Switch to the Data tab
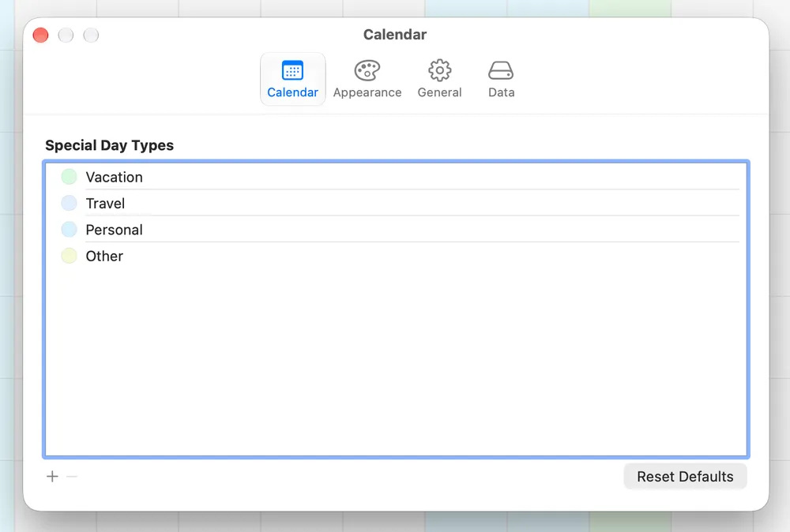Screen dimensions: 790x532 [501, 79]
